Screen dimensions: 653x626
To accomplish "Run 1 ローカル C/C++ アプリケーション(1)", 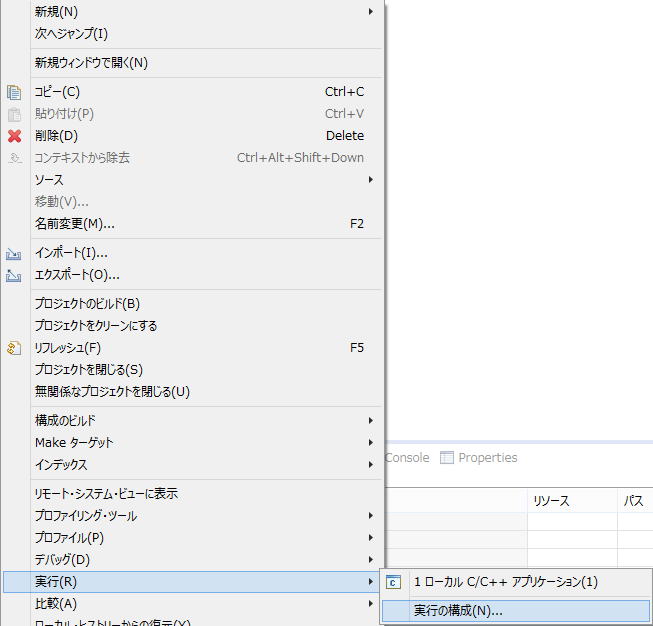I will 516,582.
